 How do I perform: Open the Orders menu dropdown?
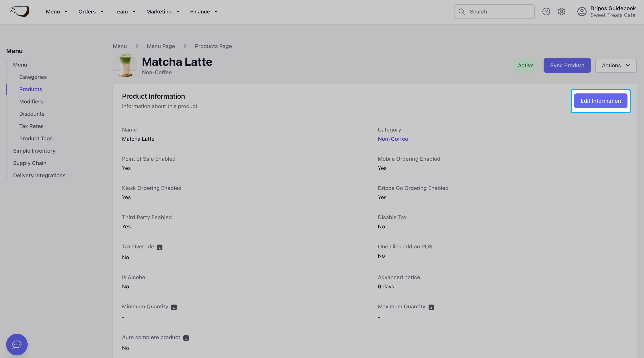pyautogui.click(x=91, y=12)
